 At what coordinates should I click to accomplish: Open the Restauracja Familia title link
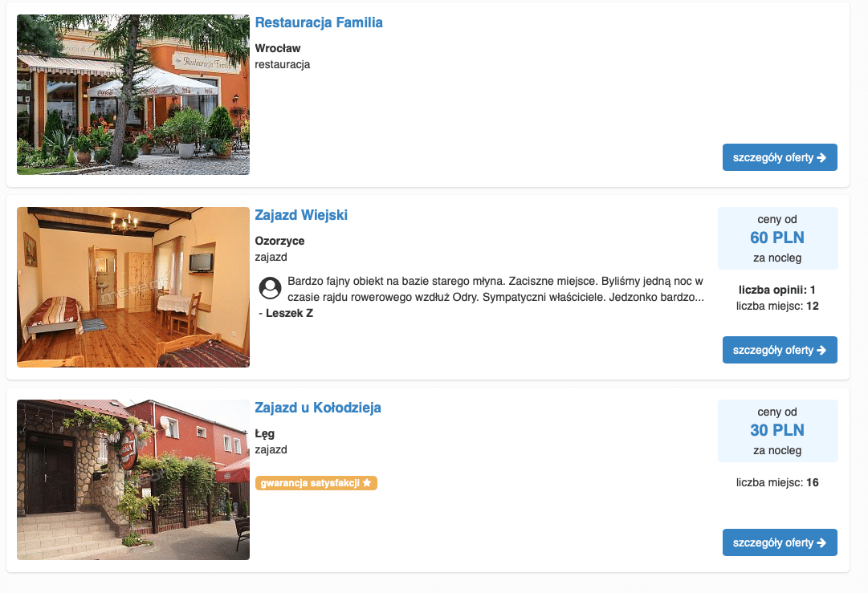coord(319,22)
